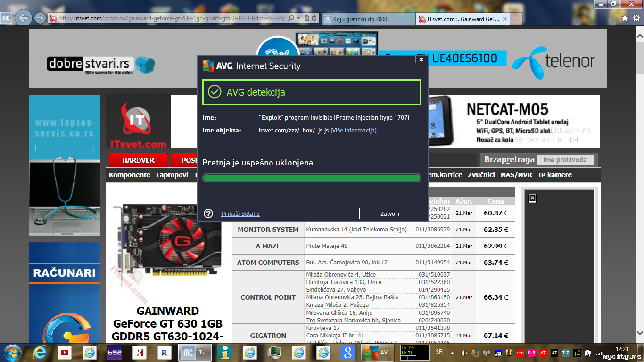Open the NAS/NVR menu item
This screenshot has width=644, height=362.
[516, 175]
